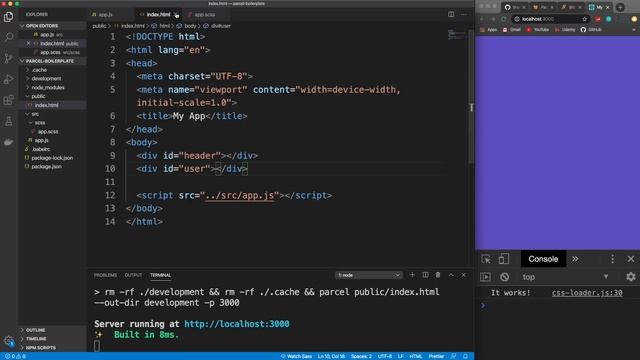Open the Source Control view
Image resolution: width=640 pixels, height=360 pixels.
[9, 58]
